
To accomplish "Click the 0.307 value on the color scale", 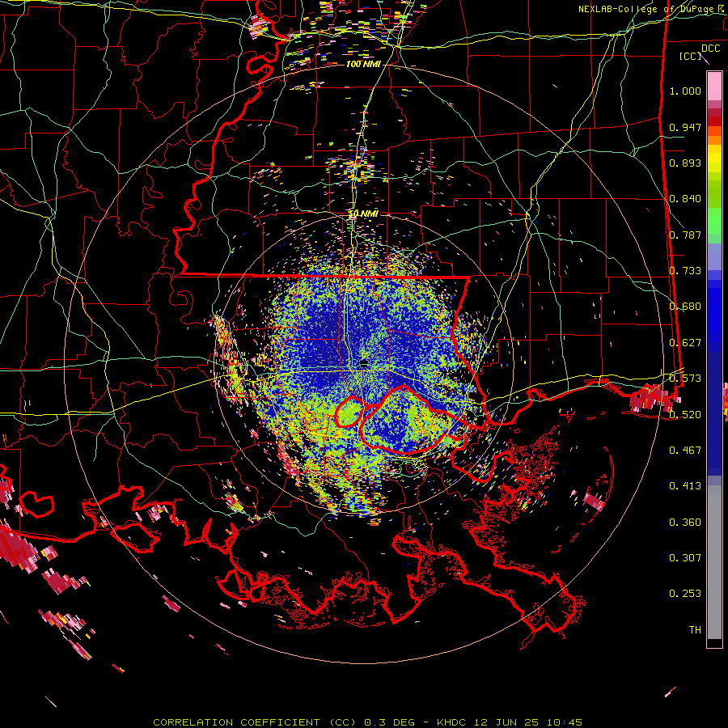I will 685,558.
